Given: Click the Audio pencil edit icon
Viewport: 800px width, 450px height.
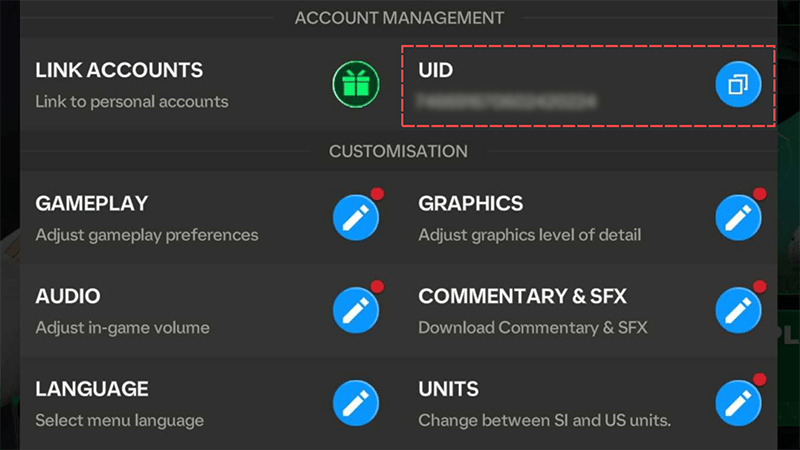Looking at the screenshot, I should 356,310.
